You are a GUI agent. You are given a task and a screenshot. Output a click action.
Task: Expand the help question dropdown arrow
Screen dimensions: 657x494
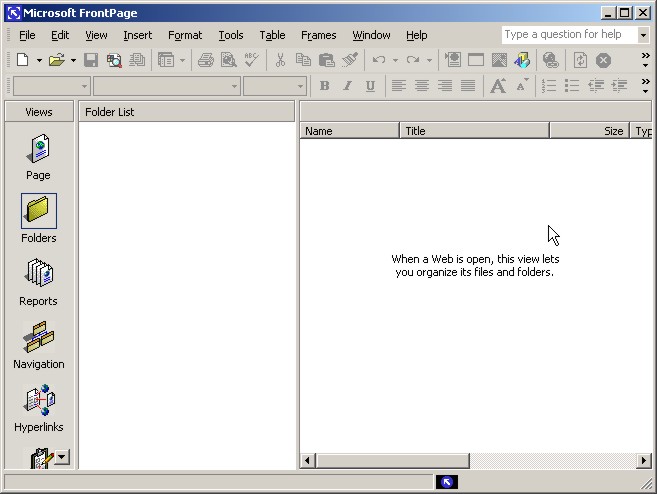pyautogui.click(x=643, y=35)
